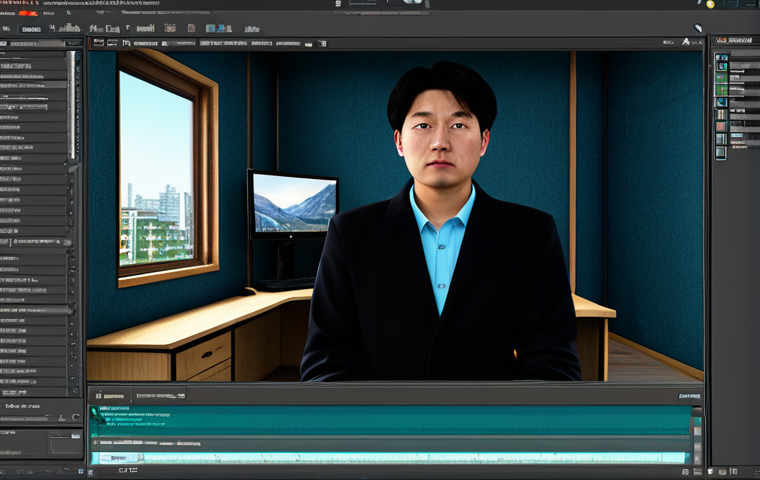This screenshot has height=480, width=760.
Task: Click the second frame icon in viewer header
Action: click(x=112, y=43)
